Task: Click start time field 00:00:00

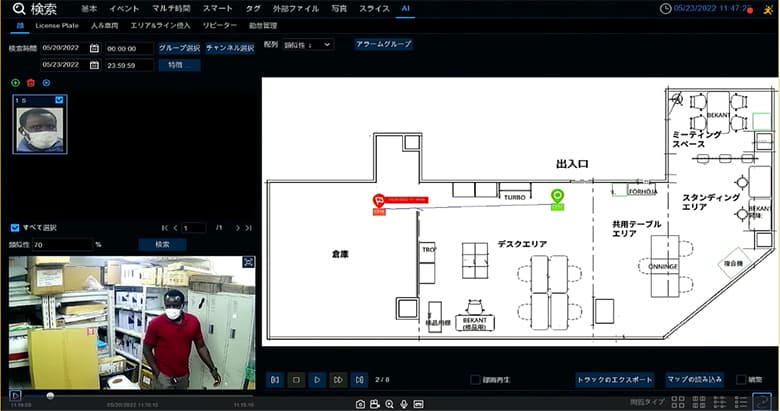Action: [x=129, y=49]
